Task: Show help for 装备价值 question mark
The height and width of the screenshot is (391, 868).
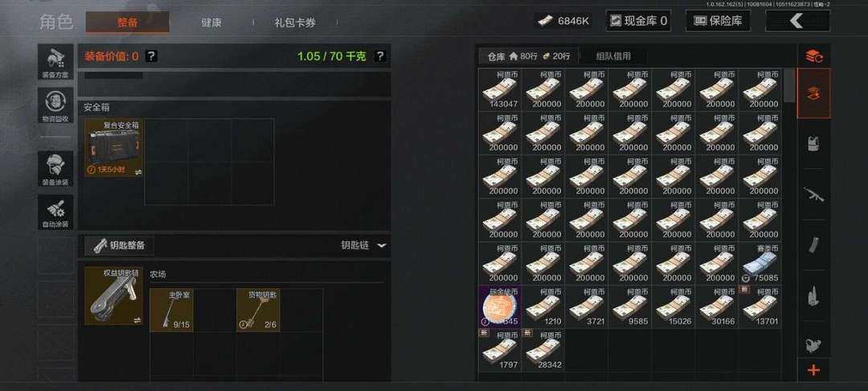Action: (x=151, y=56)
